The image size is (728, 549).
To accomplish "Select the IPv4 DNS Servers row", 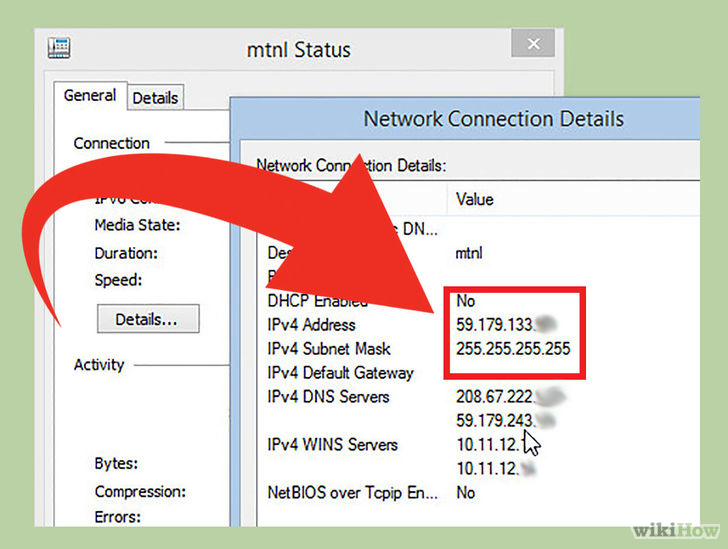I will [x=479, y=397].
